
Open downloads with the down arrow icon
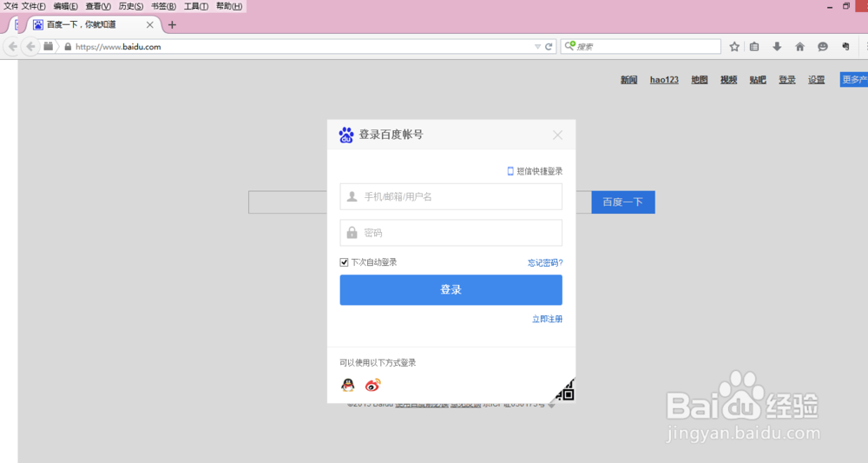pos(777,47)
